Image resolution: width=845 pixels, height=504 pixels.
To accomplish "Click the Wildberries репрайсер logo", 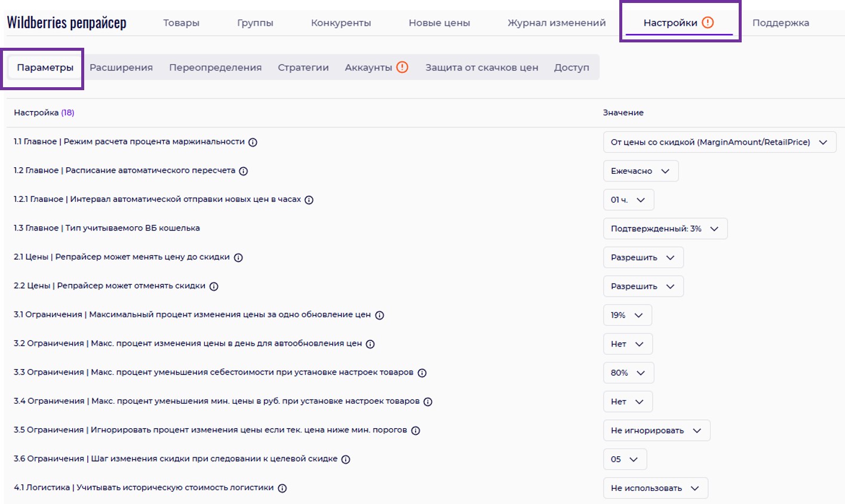I will click(x=66, y=23).
